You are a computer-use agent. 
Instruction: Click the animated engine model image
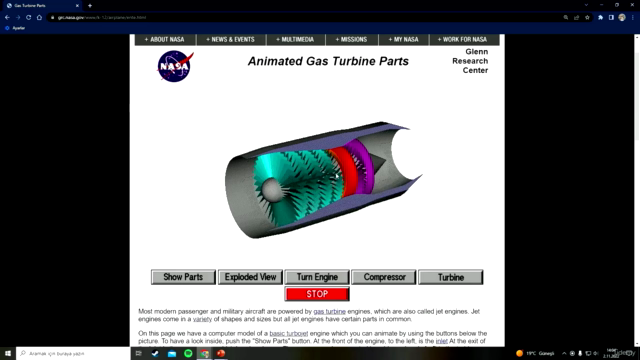(x=324, y=180)
